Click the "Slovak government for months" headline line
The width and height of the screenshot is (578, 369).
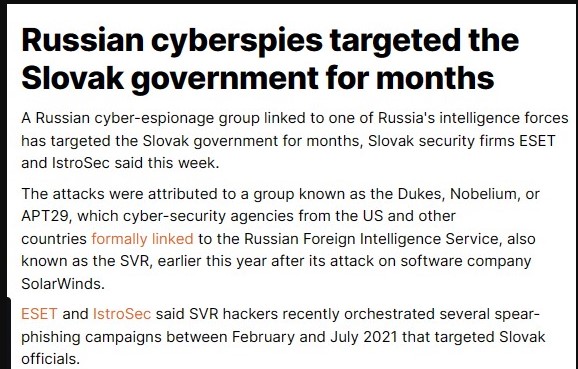pyautogui.click(x=258, y=79)
